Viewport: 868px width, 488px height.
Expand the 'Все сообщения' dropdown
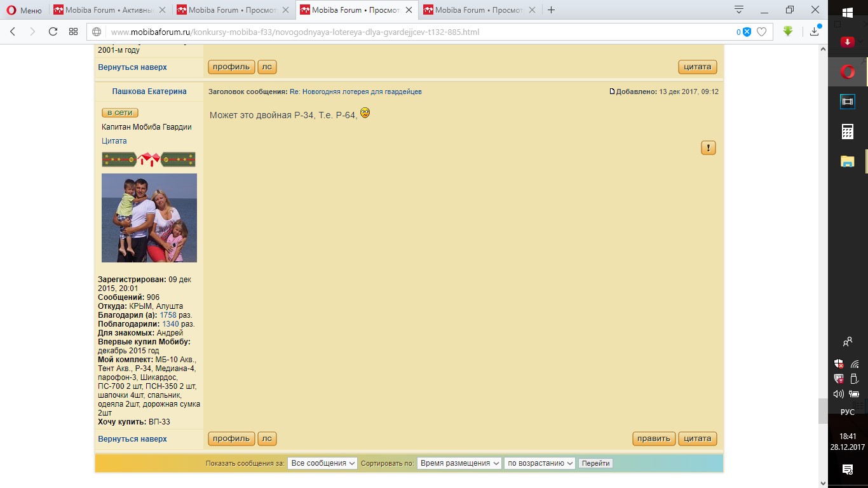point(322,463)
